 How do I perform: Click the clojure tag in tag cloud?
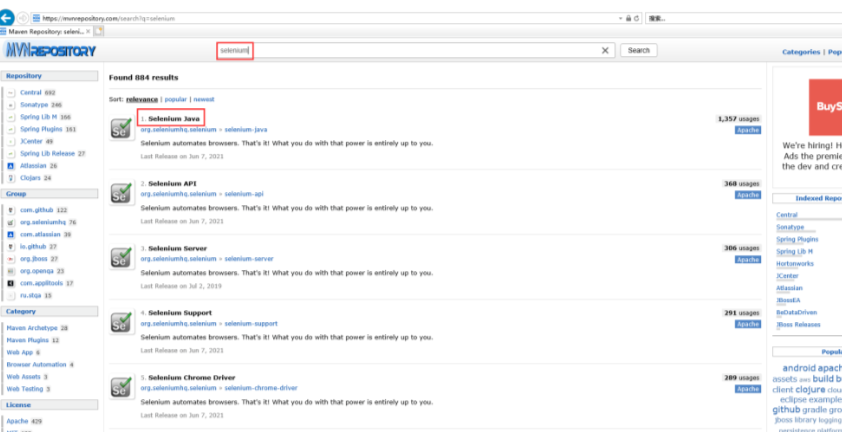click(x=810, y=390)
